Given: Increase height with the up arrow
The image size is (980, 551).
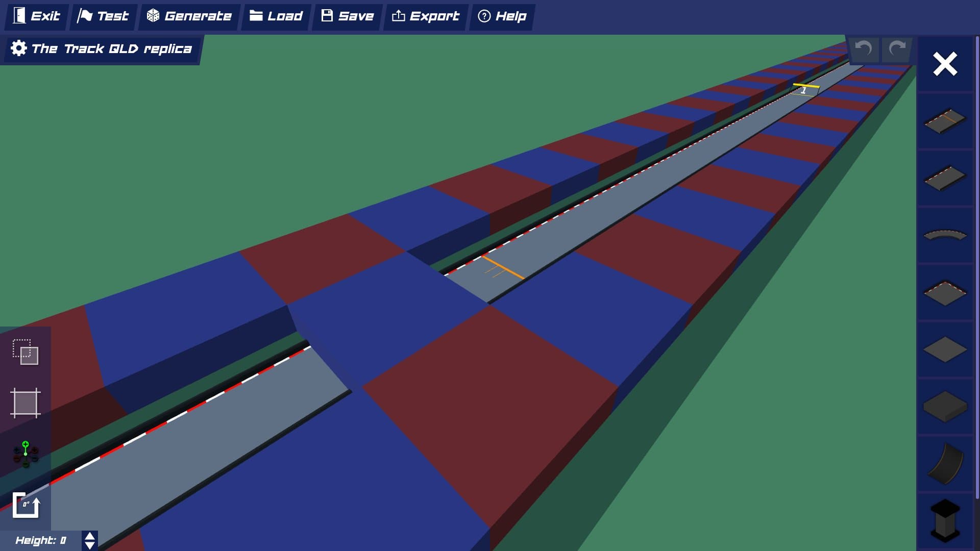Looking at the screenshot, I should pyautogui.click(x=90, y=536).
